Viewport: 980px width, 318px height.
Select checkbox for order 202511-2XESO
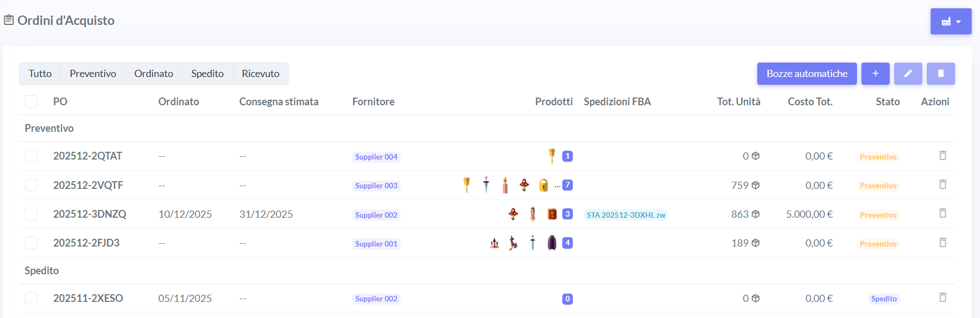tap(31, 298)
